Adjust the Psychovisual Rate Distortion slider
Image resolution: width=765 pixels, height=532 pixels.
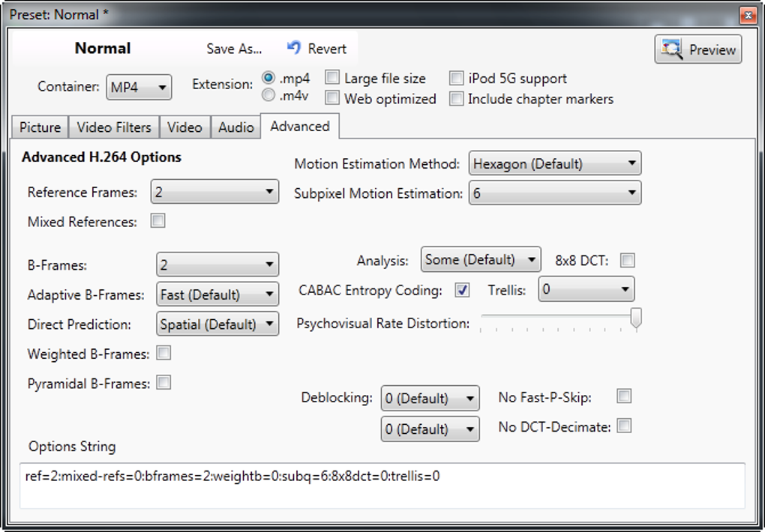tap(636, 318)
